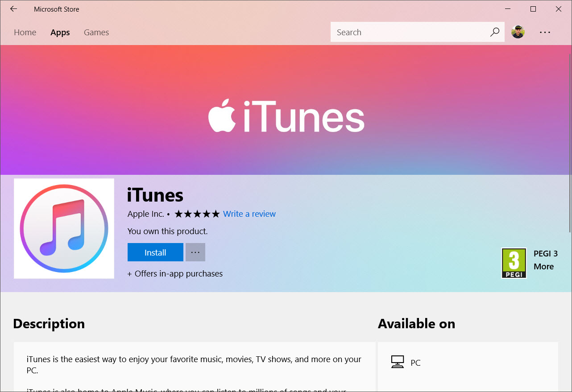Go to the Home tab

(x=25, y=32)
